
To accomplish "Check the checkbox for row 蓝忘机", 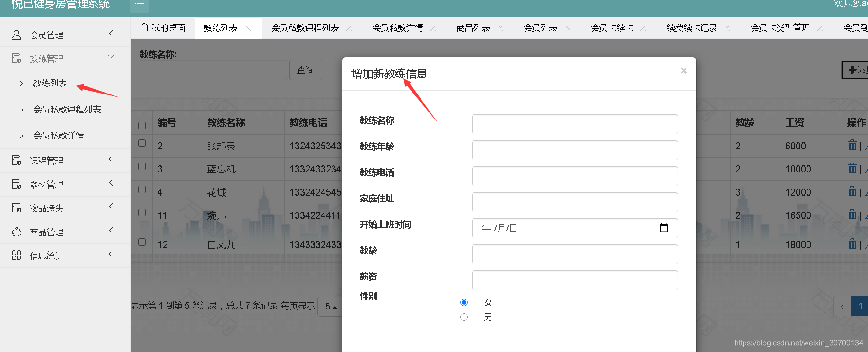I will [142, 166].
